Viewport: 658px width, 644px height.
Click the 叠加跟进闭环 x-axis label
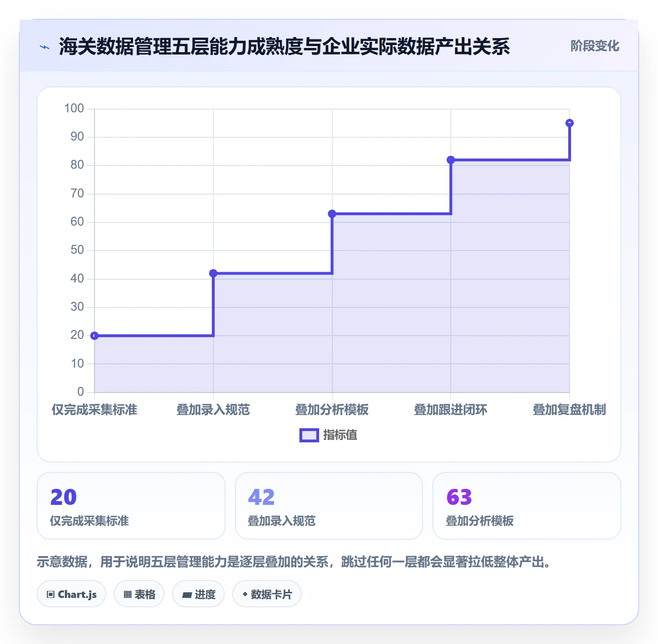click(x=451, y=409)
